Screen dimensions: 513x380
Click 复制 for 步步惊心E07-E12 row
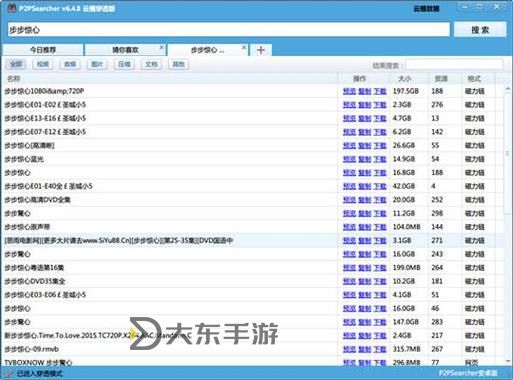(364, 132)
